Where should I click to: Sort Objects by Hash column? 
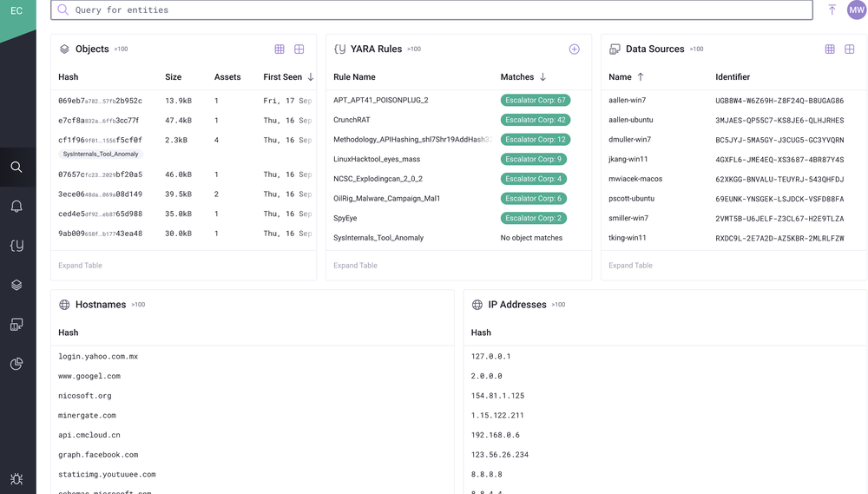click(x=68, y=77)
